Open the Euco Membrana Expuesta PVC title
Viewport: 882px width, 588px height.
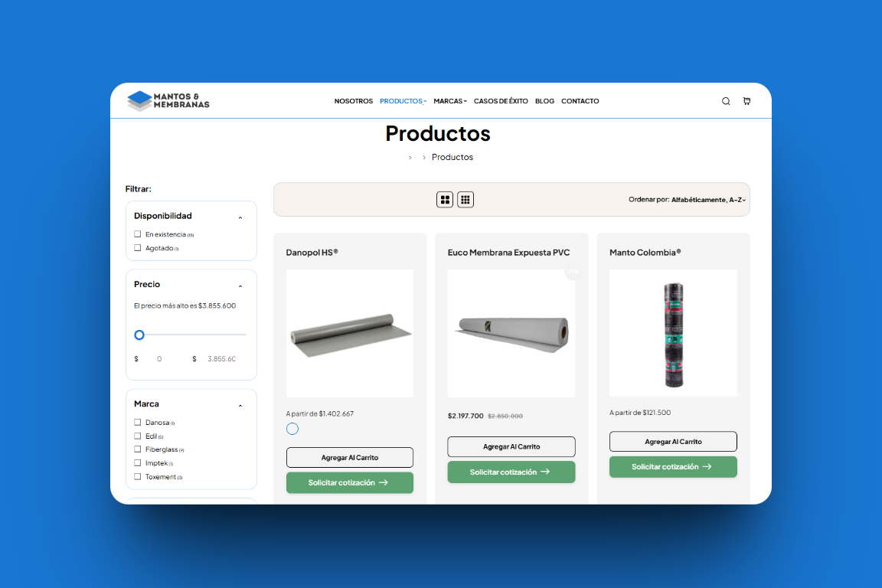point(509,253)
